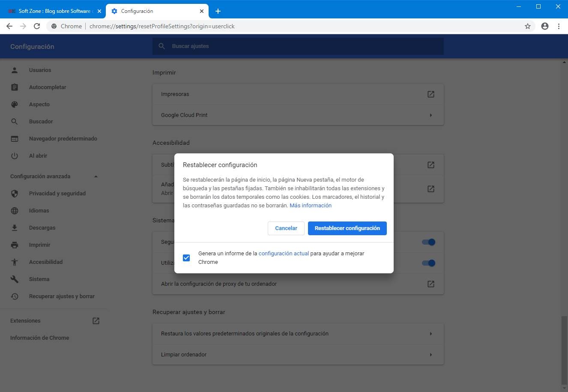Viewport: 568px width, 392px height.
Task: Click the Al abrir power icon
Action: (x=15, y=156)
